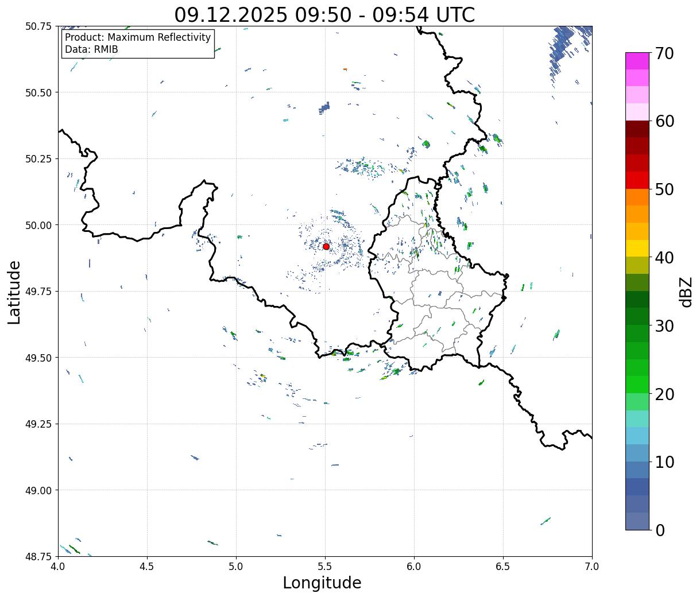
Task: Click the magenta top colorbar segment
Action: point(637,61)
